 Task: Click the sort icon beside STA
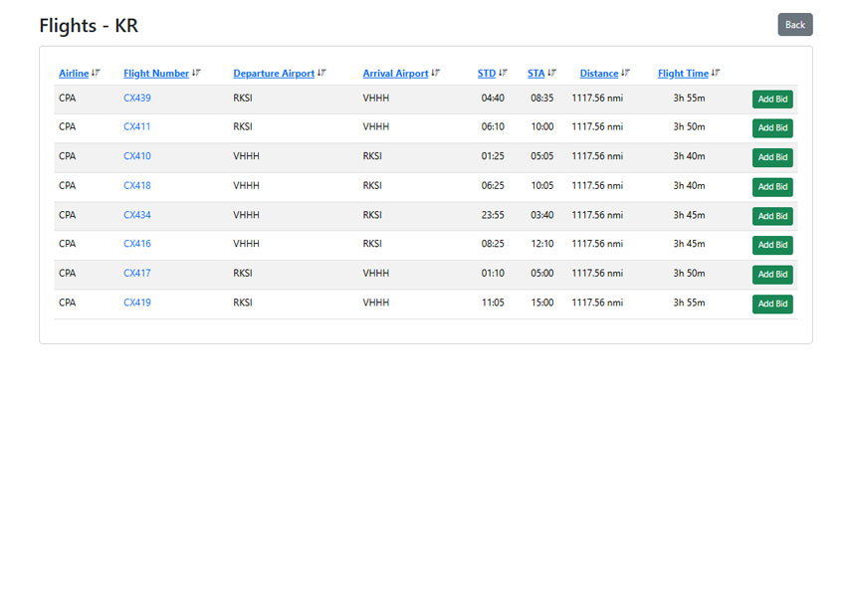click(x=552, y=73)
